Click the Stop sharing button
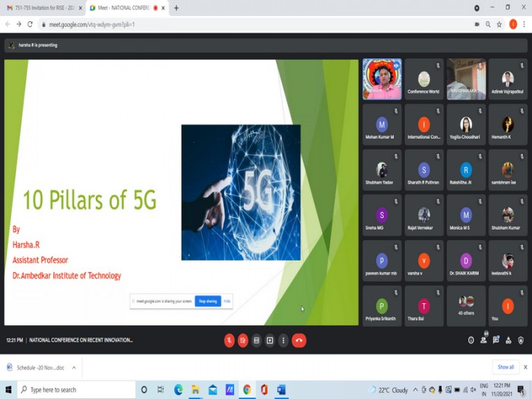This screenshot has height=399, width=532. pyautogui.click(x=207, y=301)
